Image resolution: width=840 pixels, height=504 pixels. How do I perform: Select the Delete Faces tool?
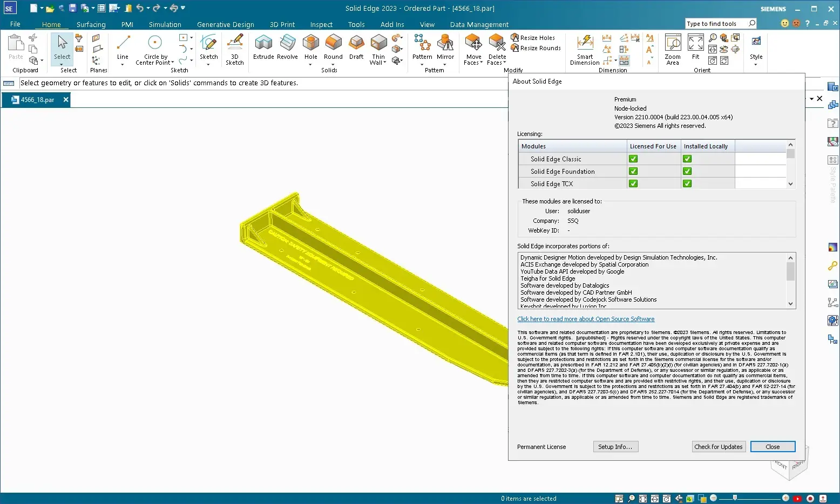point(497,49)
